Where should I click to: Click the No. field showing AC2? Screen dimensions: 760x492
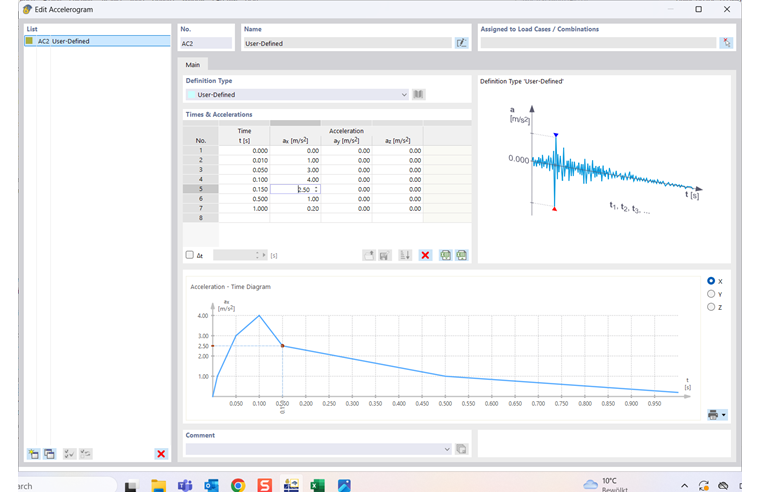pos(206,43)
